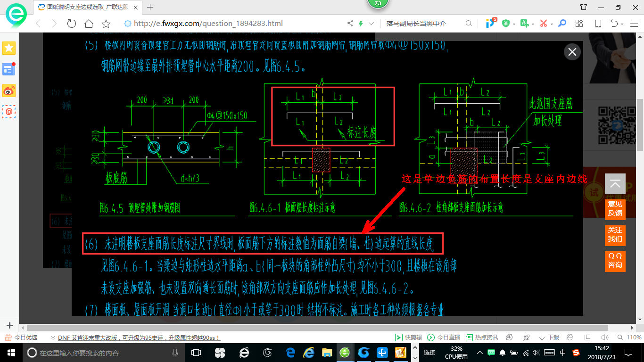Add a sidebar app with plus
This screenshot has width=644, height=362.
(x=9, y=326)
